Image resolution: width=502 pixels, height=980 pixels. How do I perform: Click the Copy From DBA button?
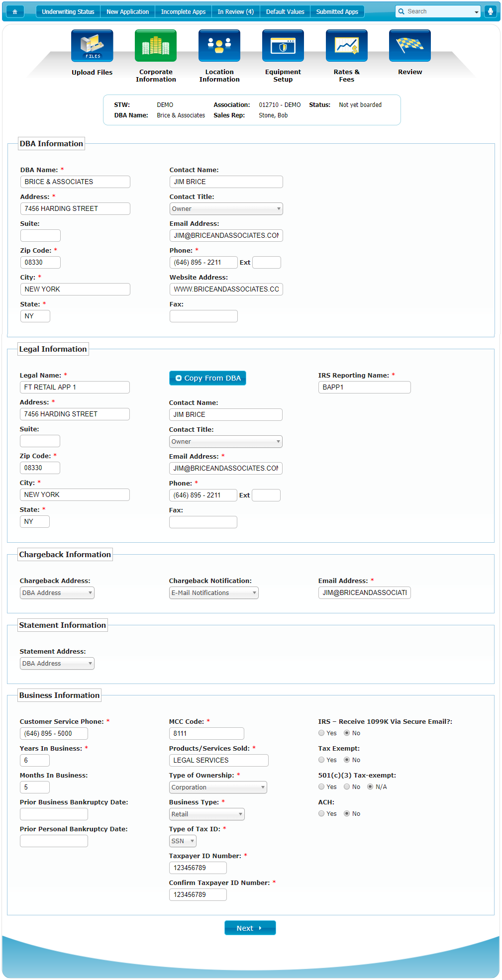coord(207,378)
